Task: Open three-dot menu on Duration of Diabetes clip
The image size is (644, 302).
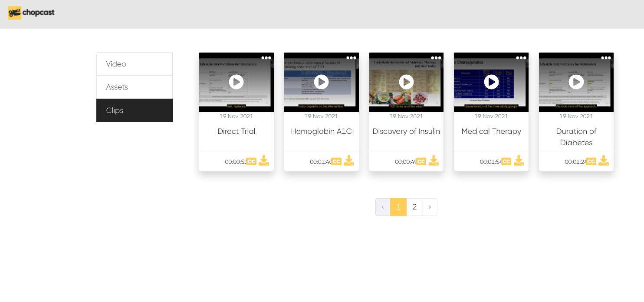Action: tap(606, 58)
